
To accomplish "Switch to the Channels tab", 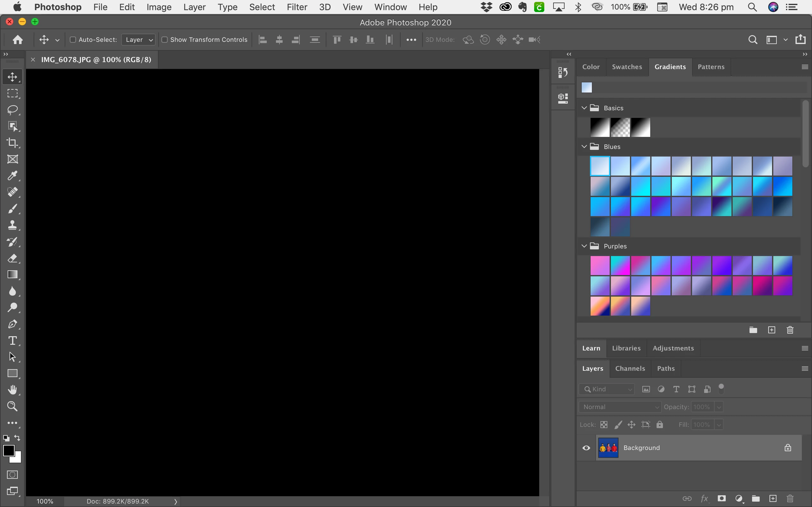I will coord(630,369).
